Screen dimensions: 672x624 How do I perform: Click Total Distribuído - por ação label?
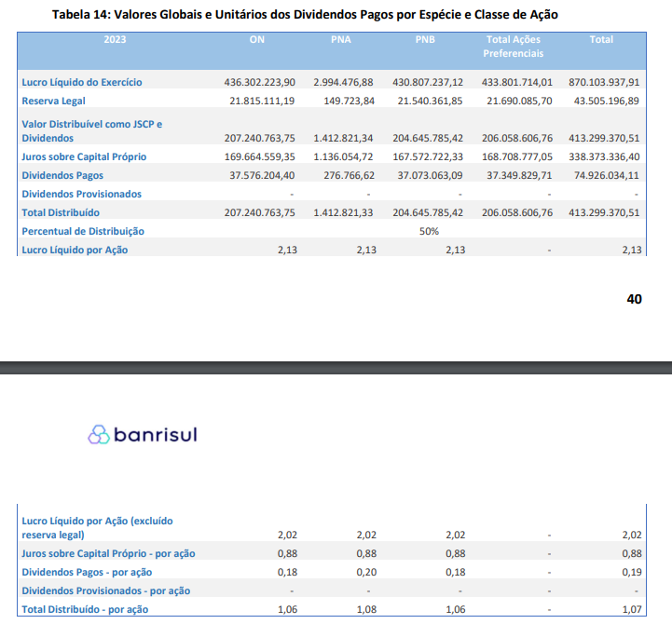85,609
